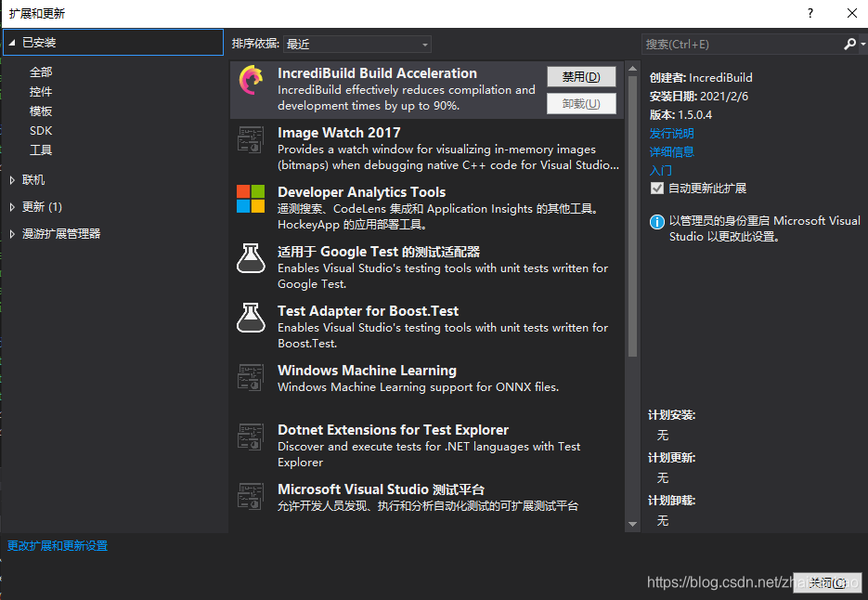
Task: Select 适用于 Google Test 的测试适配器 title
Action: 379,252
